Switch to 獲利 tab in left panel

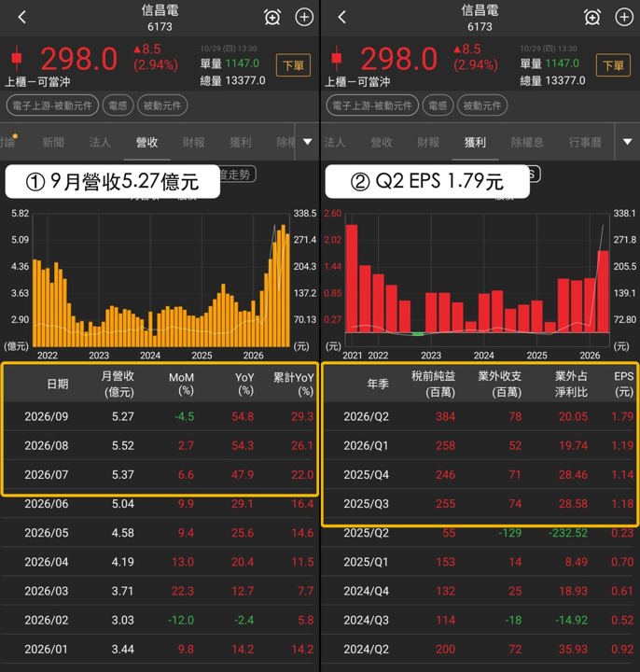[x=241, y=142]
